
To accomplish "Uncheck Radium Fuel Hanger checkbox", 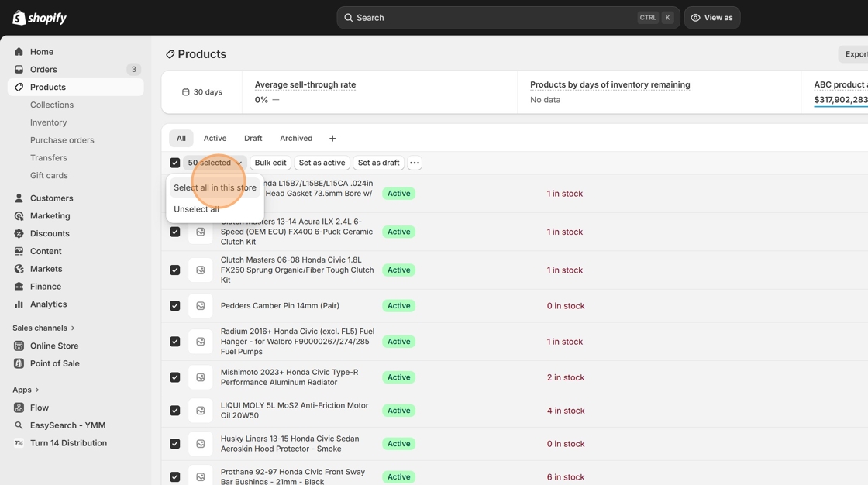I will pyautogui.click(x=175, y=342).
